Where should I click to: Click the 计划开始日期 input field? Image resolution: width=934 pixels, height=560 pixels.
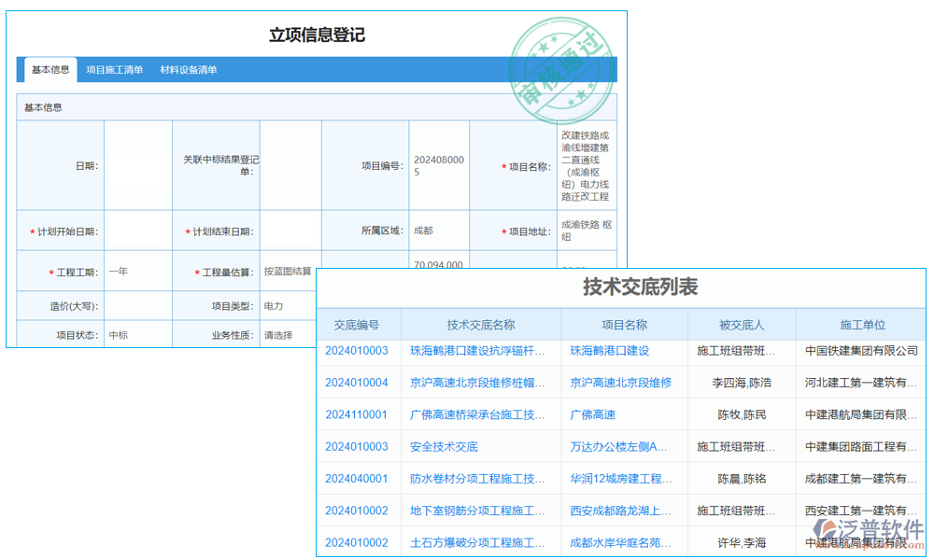138,231
